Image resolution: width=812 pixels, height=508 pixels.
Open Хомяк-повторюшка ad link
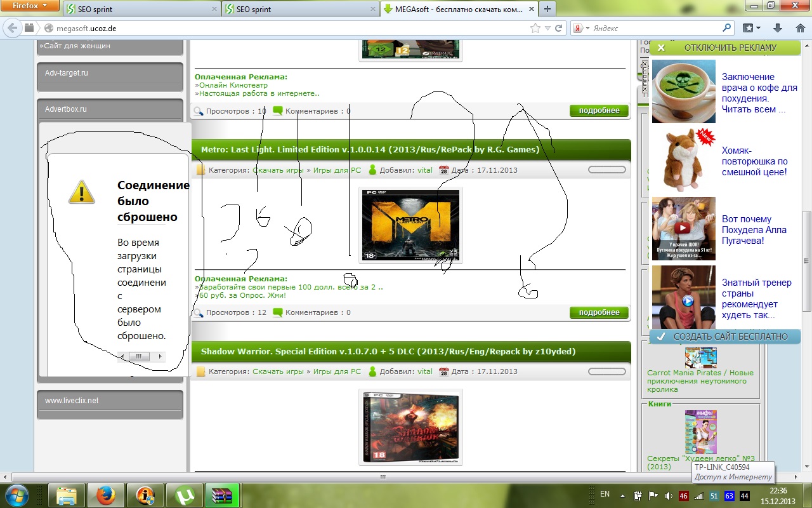click(754, 161)
